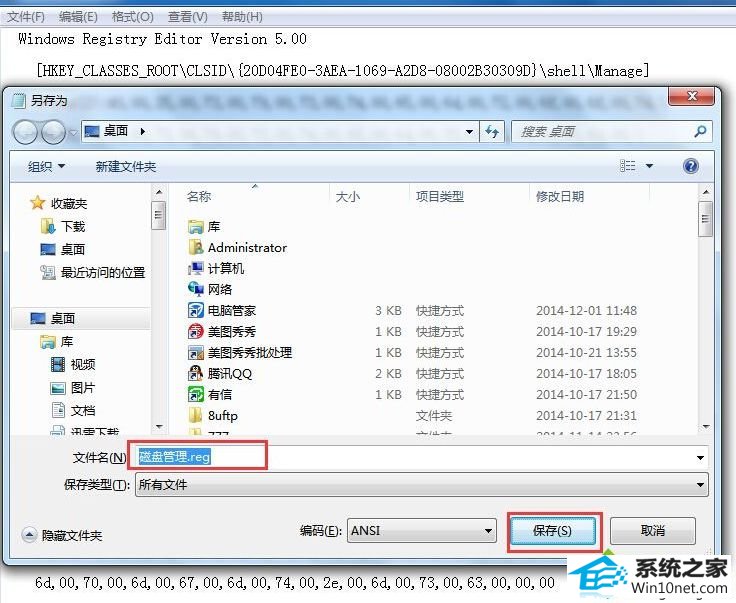The height and width of the screenshot is (603, 736).
Task: Select the 美图秀秀批处理 shortcut icon
Action: tap(195, 352)
